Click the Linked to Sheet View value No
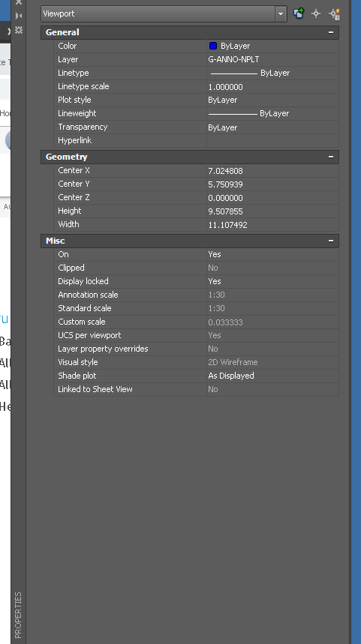361x644 pixels. (x=212, y=389)
